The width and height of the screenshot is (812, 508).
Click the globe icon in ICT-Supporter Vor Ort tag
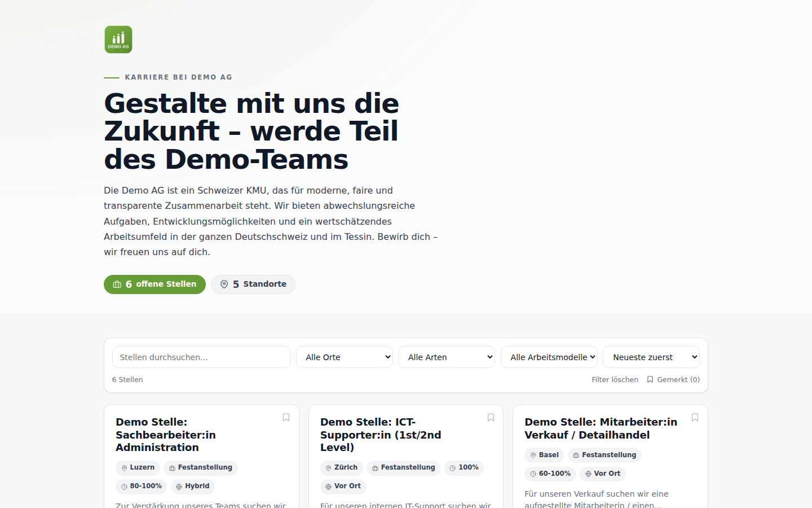point(329,487)
